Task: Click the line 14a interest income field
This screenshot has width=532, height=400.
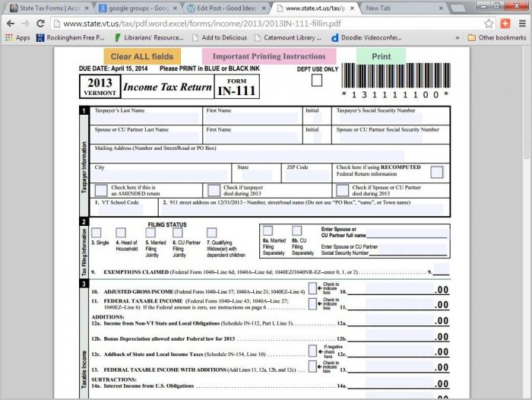Action: pos(399,383)
